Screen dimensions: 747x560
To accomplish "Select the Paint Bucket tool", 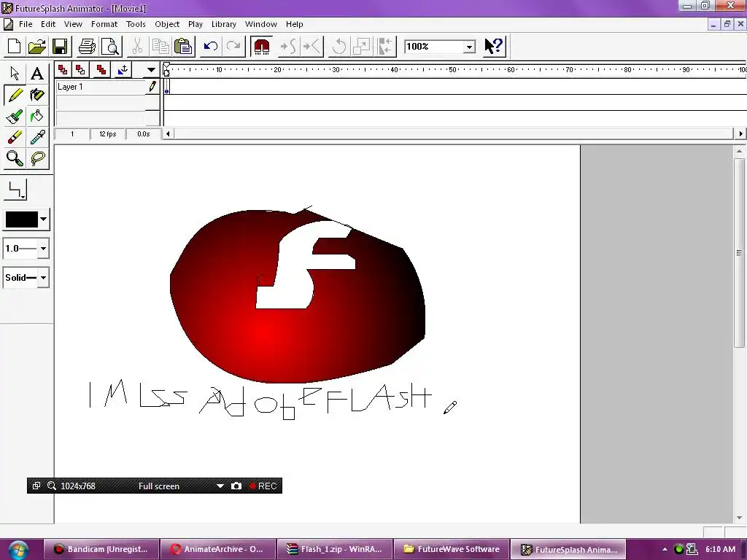I will point(37,116).
